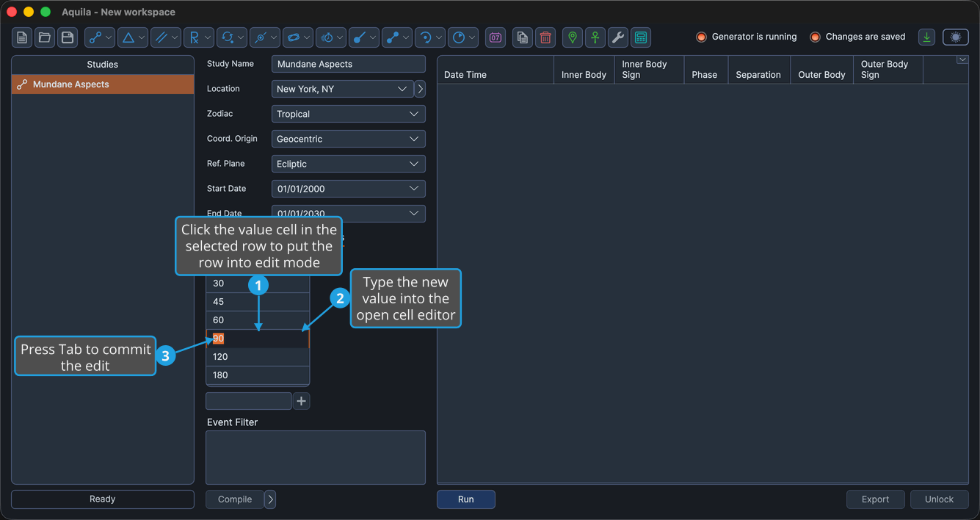This screenshot has height=520, width=980.
Task: Duplicate the study with copy icon
Action: point(523,37)
